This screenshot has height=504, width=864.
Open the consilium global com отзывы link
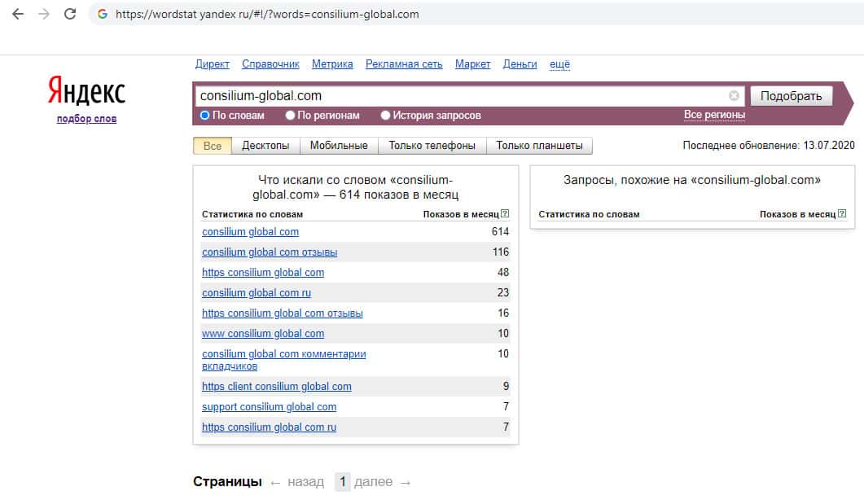270,252
